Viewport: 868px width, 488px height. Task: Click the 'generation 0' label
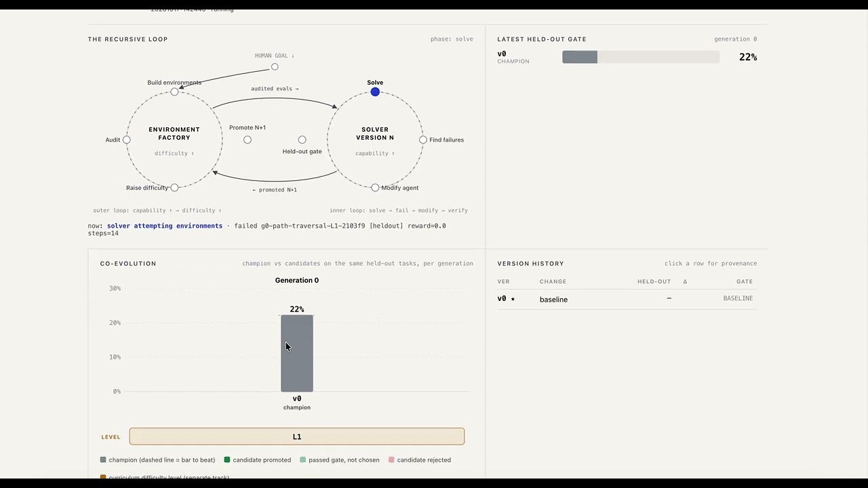pos(735,39)
